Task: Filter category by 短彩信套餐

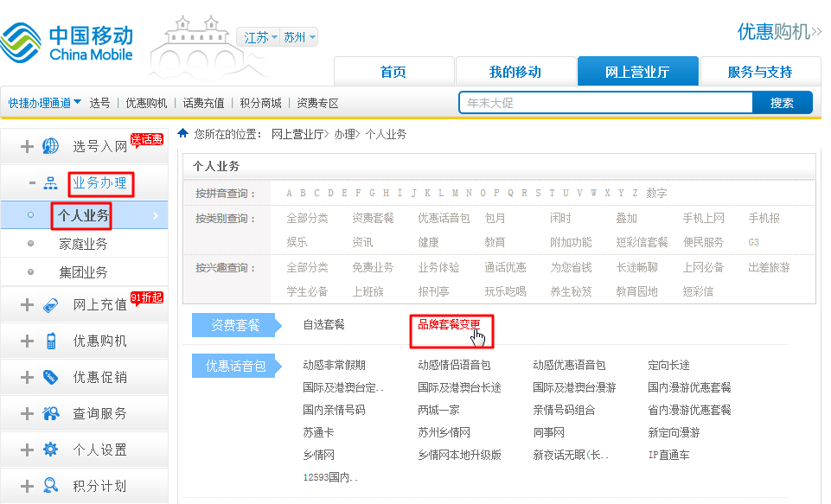Action: point(642,242)
